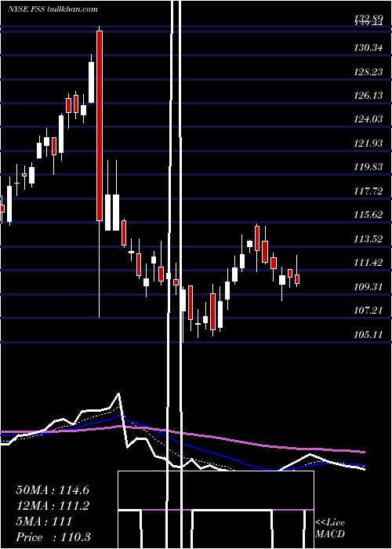392x549 pixels.
Task: Select the 117.72 price axis label
Action: [368, 191]
